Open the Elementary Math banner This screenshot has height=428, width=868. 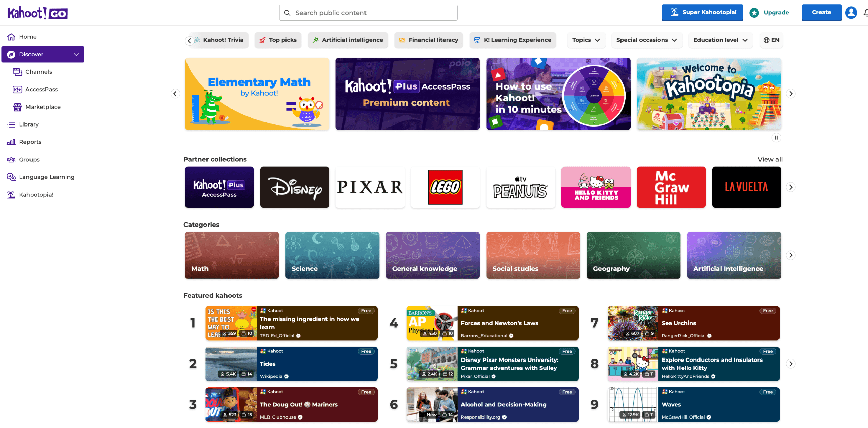coord(257,94)
